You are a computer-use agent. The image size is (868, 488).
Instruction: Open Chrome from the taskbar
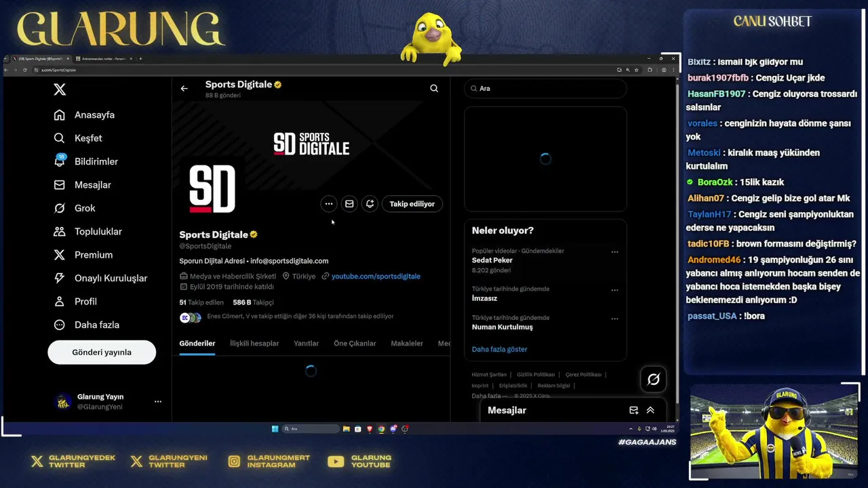(381, 428)
